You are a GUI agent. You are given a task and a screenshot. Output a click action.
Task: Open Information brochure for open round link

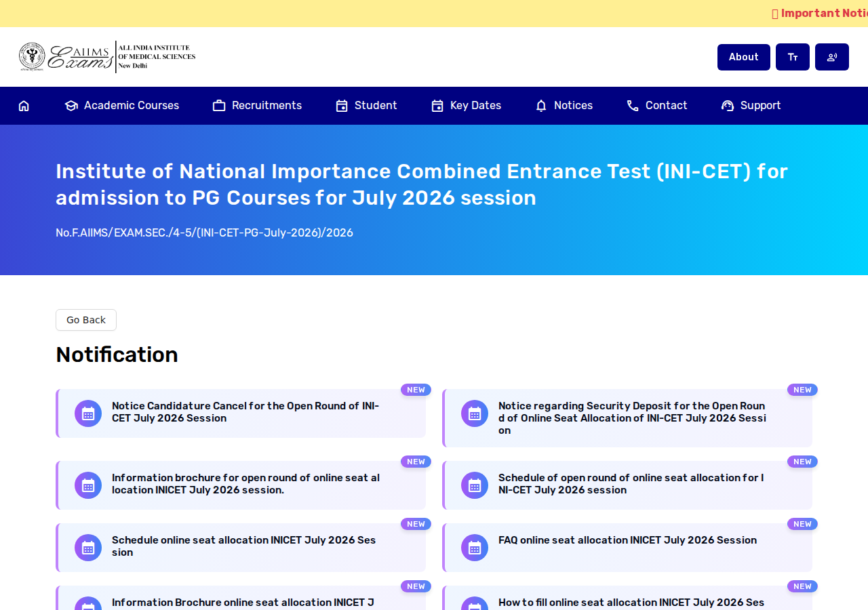coord(245,484)
